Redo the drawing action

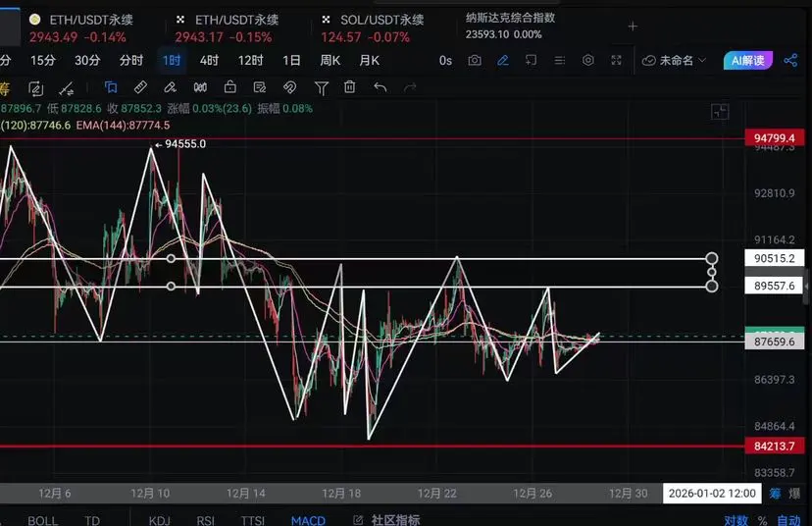click(x=410, y=87)
